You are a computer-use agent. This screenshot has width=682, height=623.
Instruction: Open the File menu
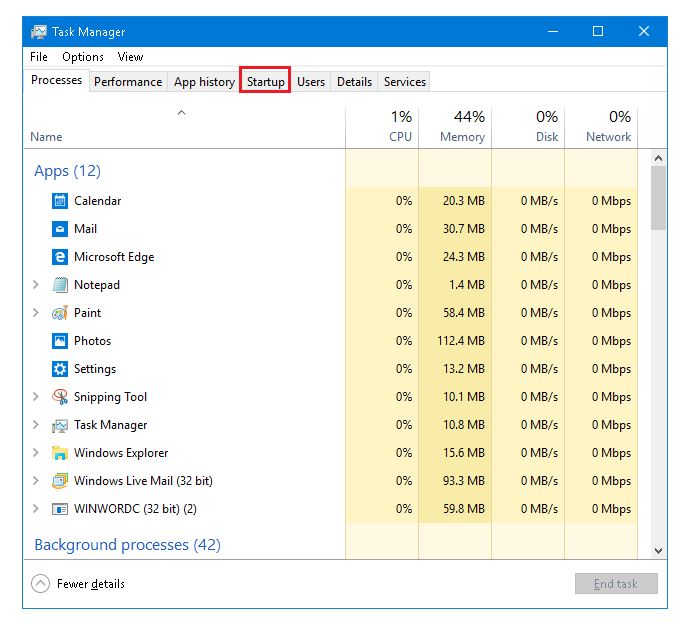coord(39,57)
